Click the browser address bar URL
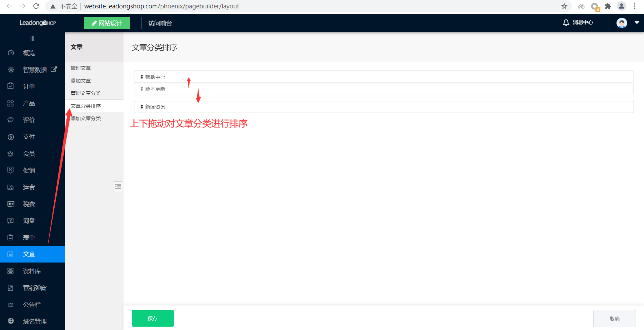Image resolution: width=644 pixels, height=330 pixels. (161, 6)
